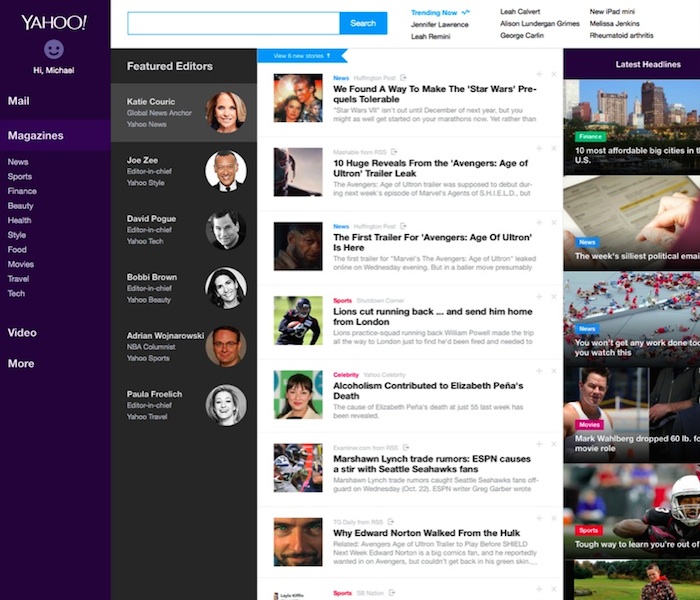Dismiss the Elizabeth Peña story
The width and height of the screenshot is (700, 600).
[554, 371]
